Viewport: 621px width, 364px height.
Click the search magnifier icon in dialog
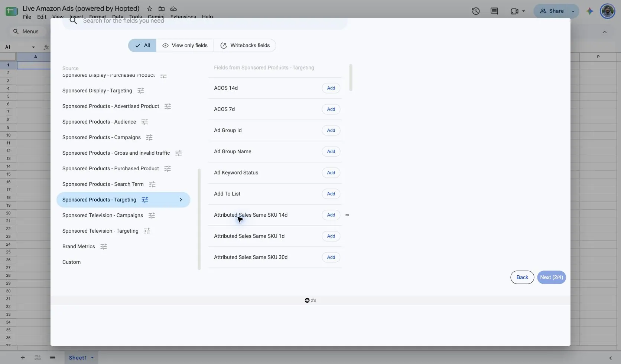(x=74, y=21)
